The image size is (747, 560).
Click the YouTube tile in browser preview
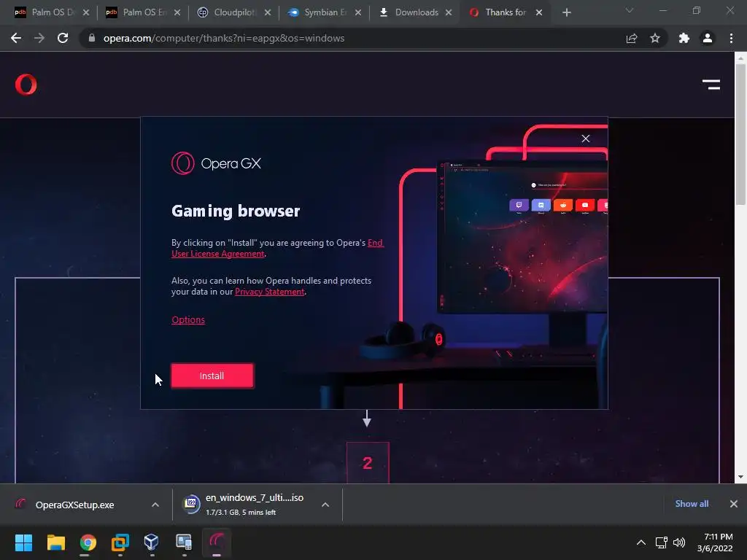click(x=585, y=205)
